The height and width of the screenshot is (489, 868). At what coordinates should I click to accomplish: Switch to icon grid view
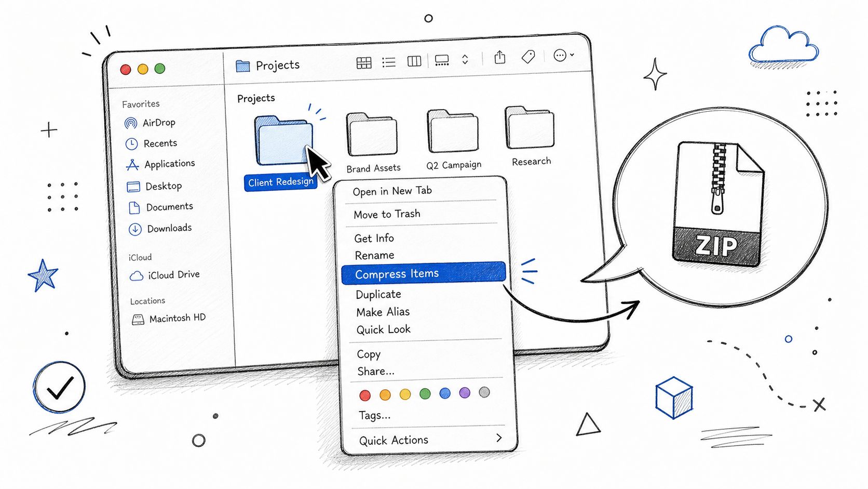pos(364,63)
